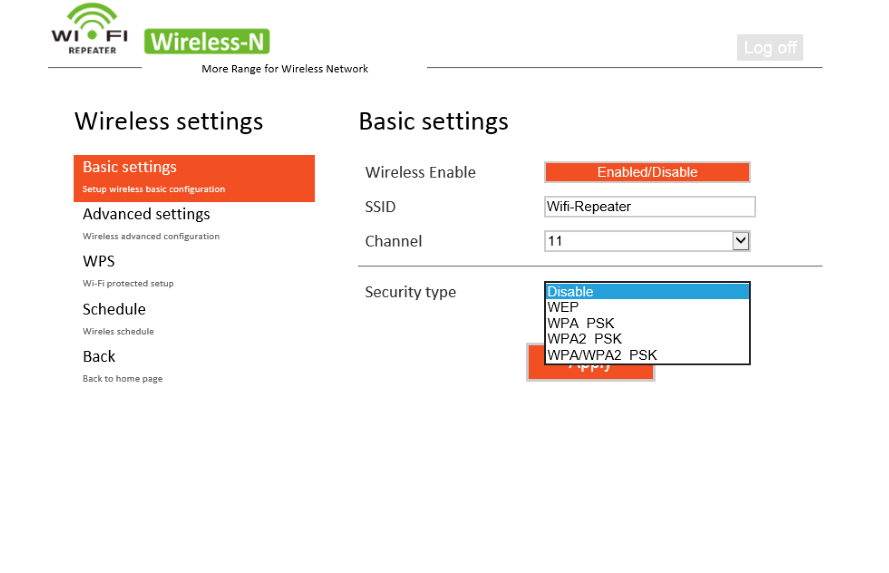Pick the WPA PSK security option
889x573 pixels.
point(647,323)
